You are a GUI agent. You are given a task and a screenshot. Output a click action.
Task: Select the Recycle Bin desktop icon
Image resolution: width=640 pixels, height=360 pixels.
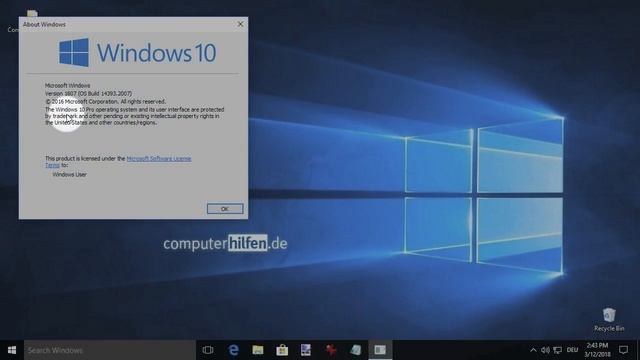[x=609, y=320]
